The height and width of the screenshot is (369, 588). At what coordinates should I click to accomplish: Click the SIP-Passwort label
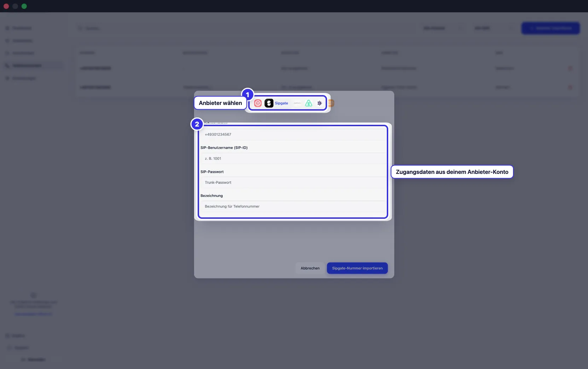[212, 172]
